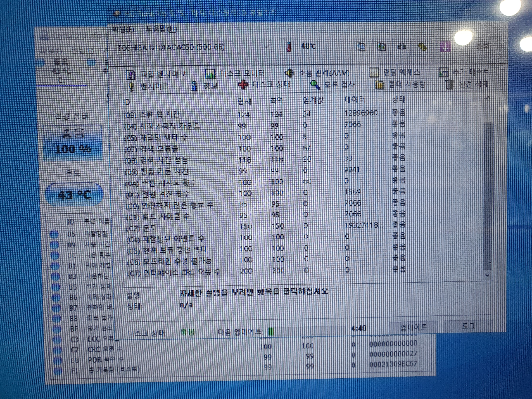
Task: Switch to the 폴더 사용량 tab
Action: (x=400, y=84)
